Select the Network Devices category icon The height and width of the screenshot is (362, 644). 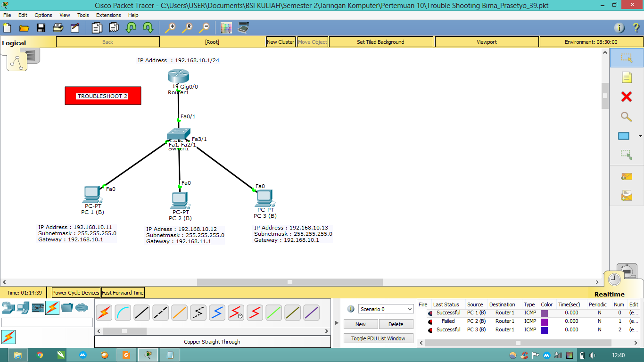[x=8, y=308]
